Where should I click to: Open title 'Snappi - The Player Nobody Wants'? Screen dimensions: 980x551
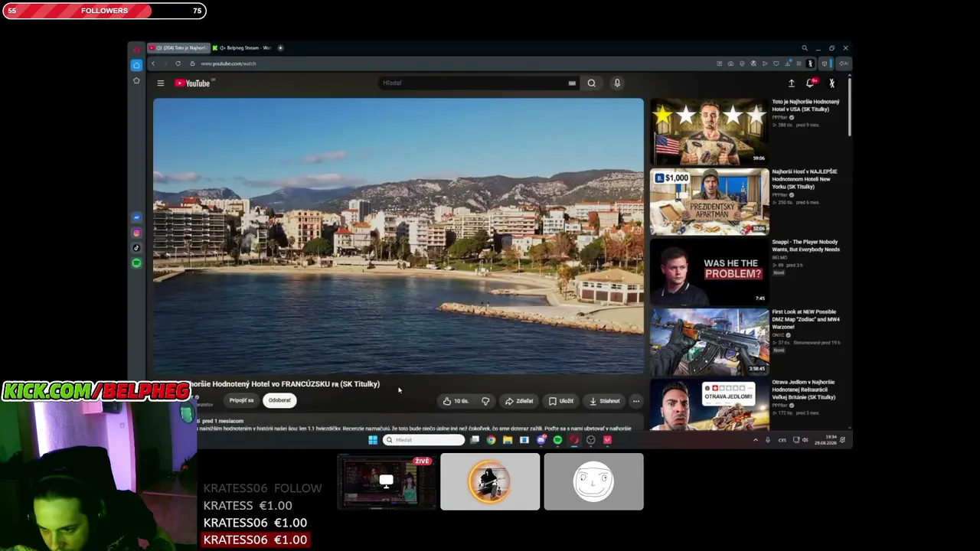pyautogui.click(x=805, y=246)
